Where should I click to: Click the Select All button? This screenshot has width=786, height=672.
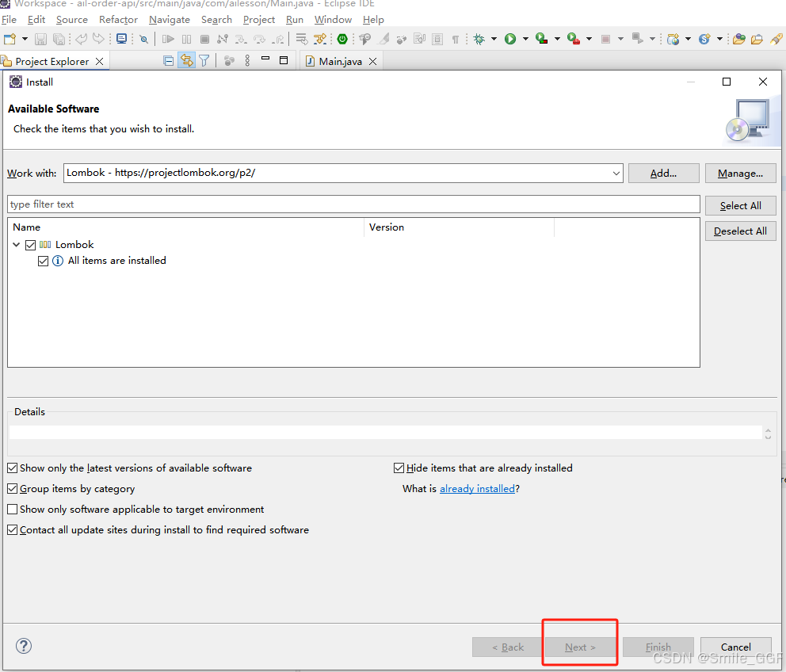(x=740, y=205)
